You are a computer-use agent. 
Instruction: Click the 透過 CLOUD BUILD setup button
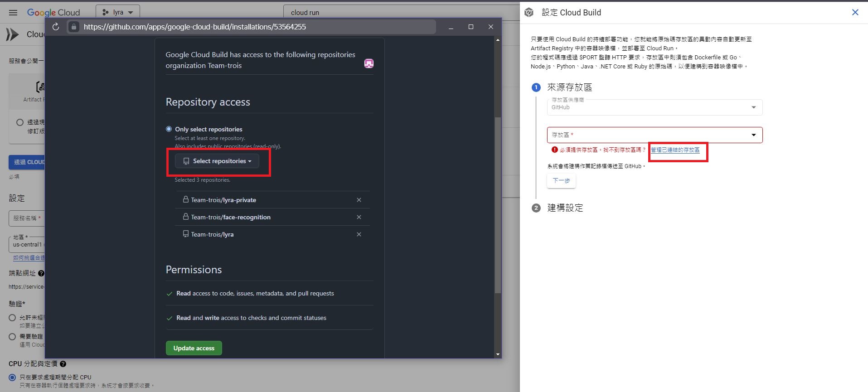[x=27, y=162]
